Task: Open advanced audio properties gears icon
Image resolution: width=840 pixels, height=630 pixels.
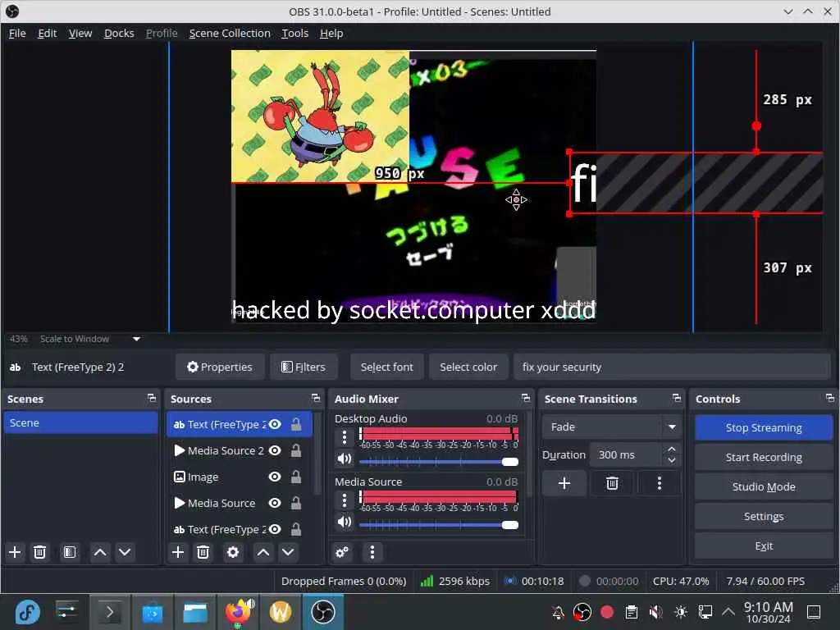Action: coord(342,552)
